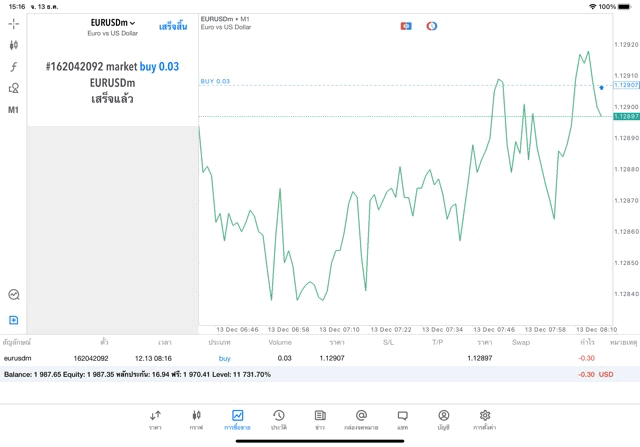The width and height of the screenshot is (640, 447).
Task: Open การตั้งค่า (Settings) gear tab
Action: click(485, 419)
